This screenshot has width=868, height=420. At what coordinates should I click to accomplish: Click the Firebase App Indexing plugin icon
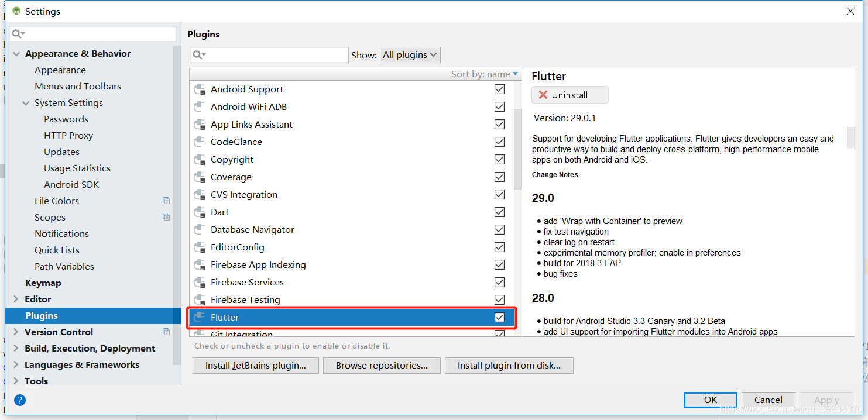pos(200,265)
